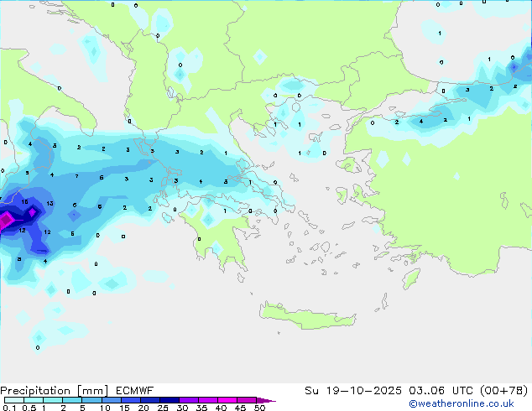Click the '0.1' legend scale label
The image size is (532, 411).
9,408
